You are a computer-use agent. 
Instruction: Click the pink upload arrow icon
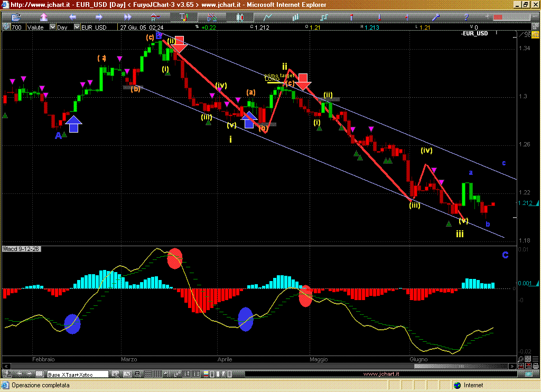[44, 17]
